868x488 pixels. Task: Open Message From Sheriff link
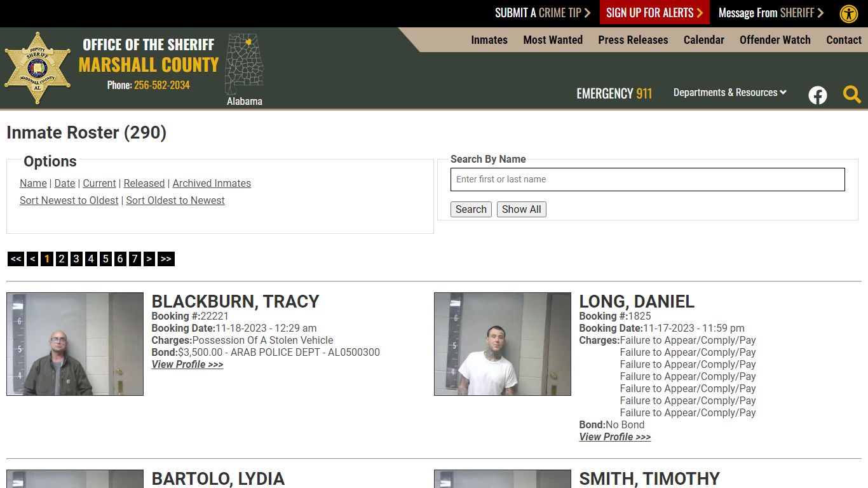coord(771,13)
